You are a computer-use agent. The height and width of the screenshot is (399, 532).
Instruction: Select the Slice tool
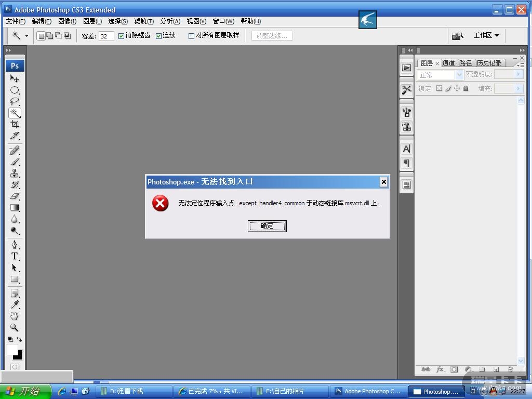[x=14, y=136]
